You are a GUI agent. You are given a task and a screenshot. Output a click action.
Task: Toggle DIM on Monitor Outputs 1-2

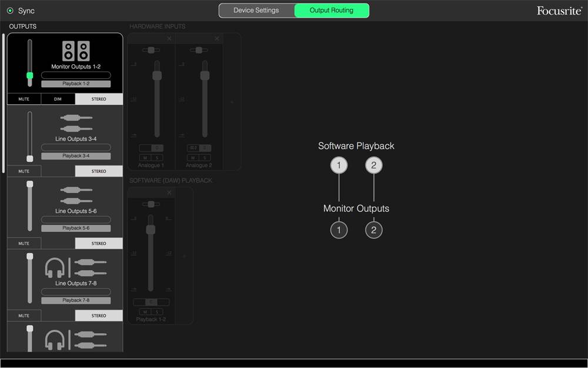coord(58,99)
